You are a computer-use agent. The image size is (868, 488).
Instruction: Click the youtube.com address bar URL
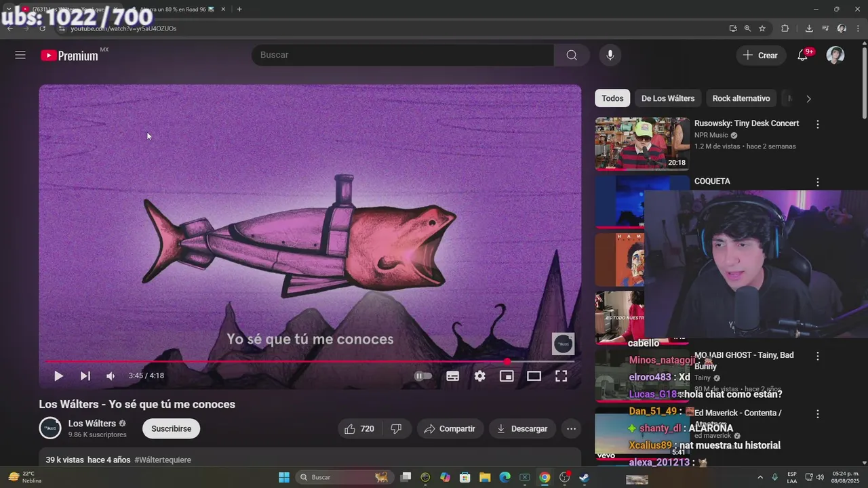click(123, 28)
